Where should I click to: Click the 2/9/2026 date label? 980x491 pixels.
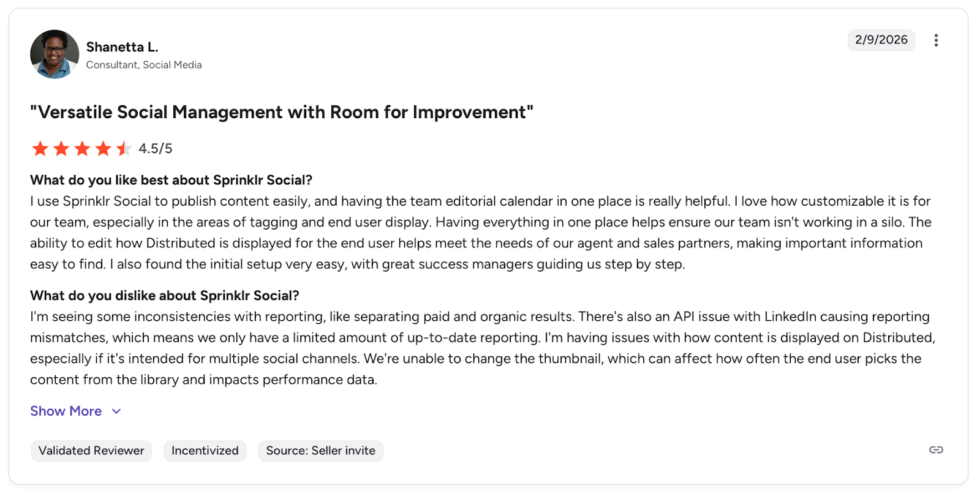[881, 40]
